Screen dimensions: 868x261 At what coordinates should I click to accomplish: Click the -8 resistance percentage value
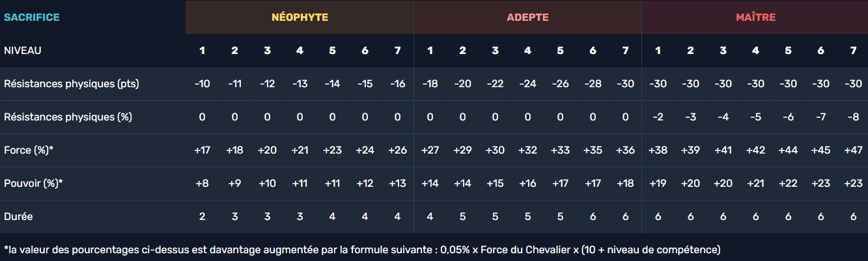coord(853,117)
